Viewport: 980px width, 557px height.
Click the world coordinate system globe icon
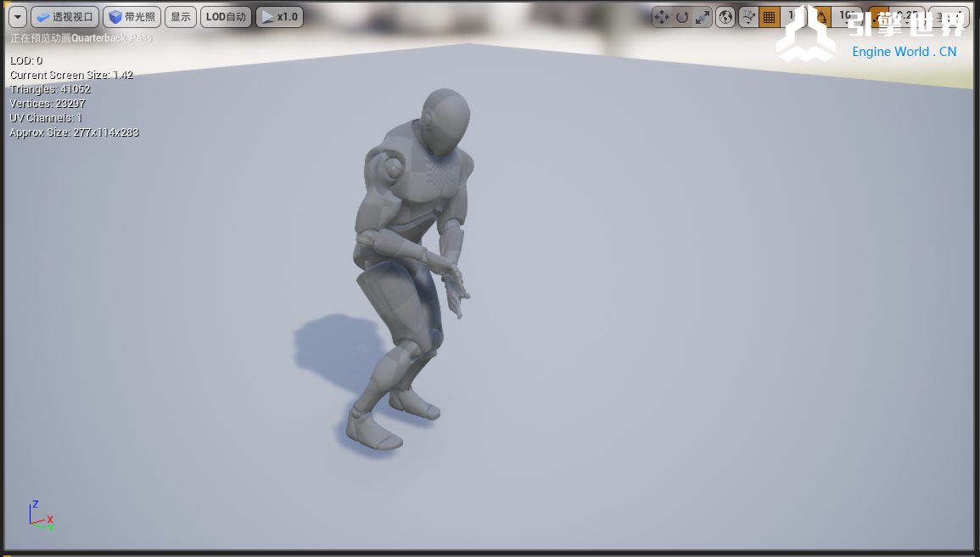tap(725, 17)
